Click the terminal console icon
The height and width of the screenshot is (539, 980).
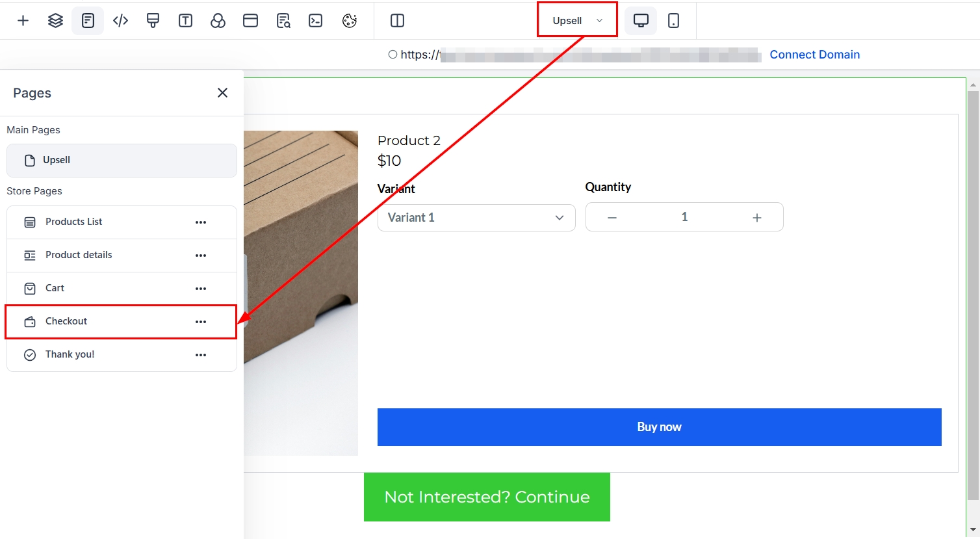click(x=315, y=21)
